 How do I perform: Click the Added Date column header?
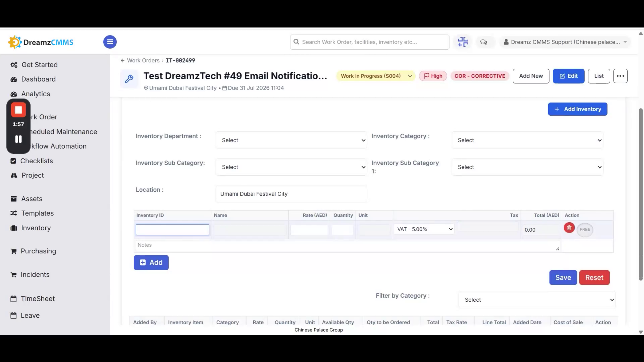[x=527, y=322]
